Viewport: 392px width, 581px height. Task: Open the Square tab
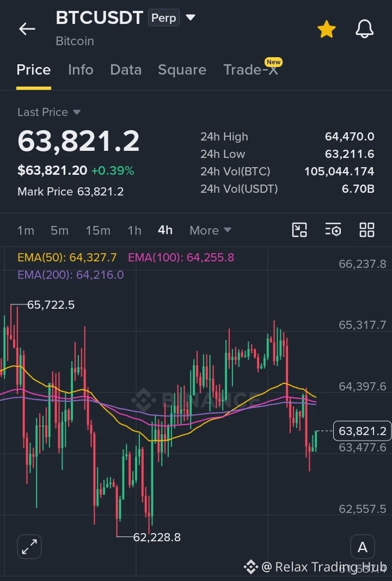pos(182,70)
